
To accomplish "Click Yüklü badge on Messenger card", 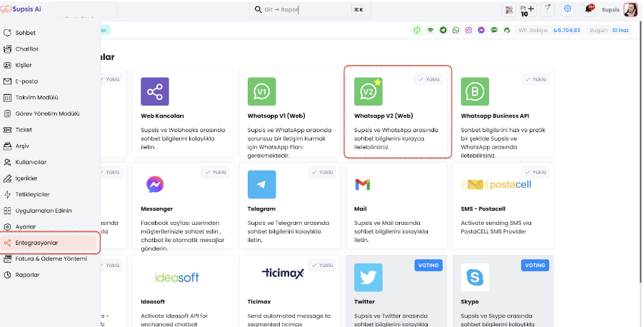I will [x=216, y=172].
